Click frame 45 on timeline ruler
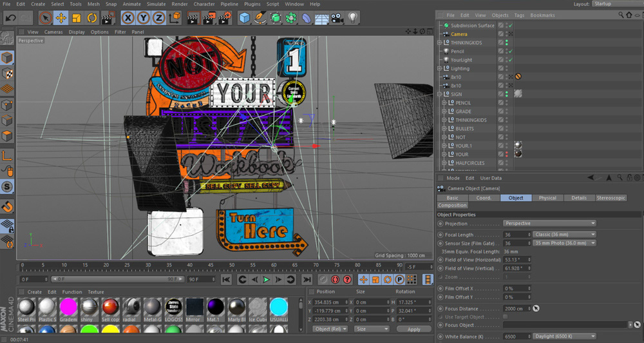The image size is (644, 343). 211,266
